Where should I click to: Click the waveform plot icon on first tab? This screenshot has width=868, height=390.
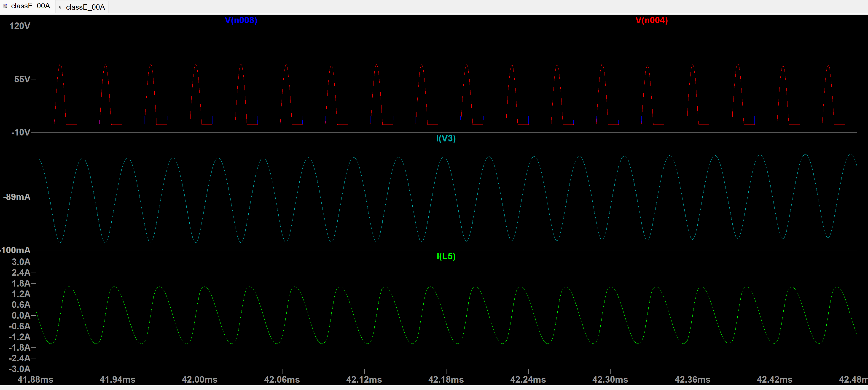[5, 6]
